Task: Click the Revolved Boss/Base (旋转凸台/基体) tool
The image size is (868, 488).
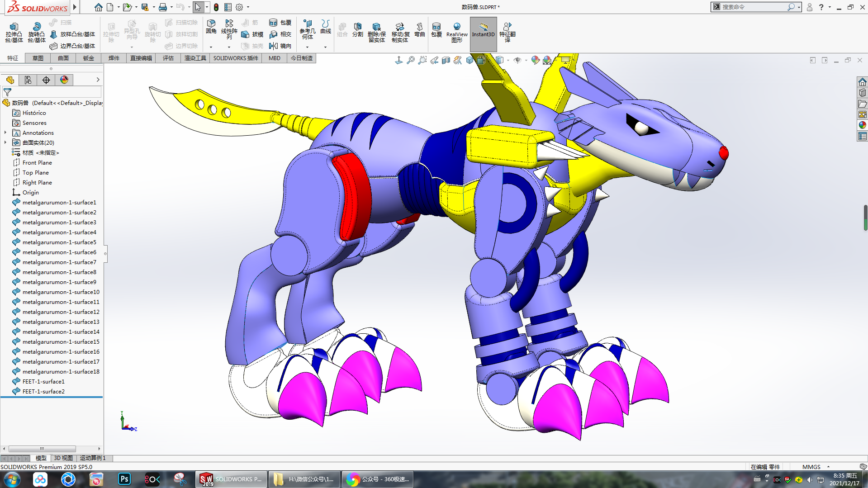Action: click(37, 33)
